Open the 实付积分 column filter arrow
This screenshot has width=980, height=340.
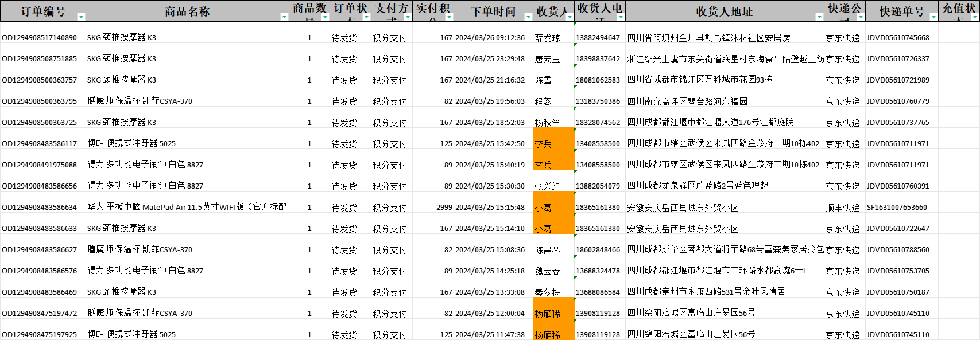449,17
